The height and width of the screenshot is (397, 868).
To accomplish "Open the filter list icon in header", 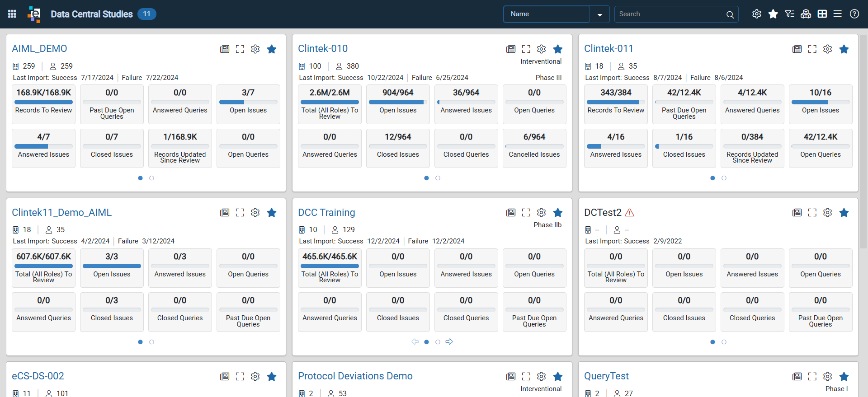I will [789, 14].
